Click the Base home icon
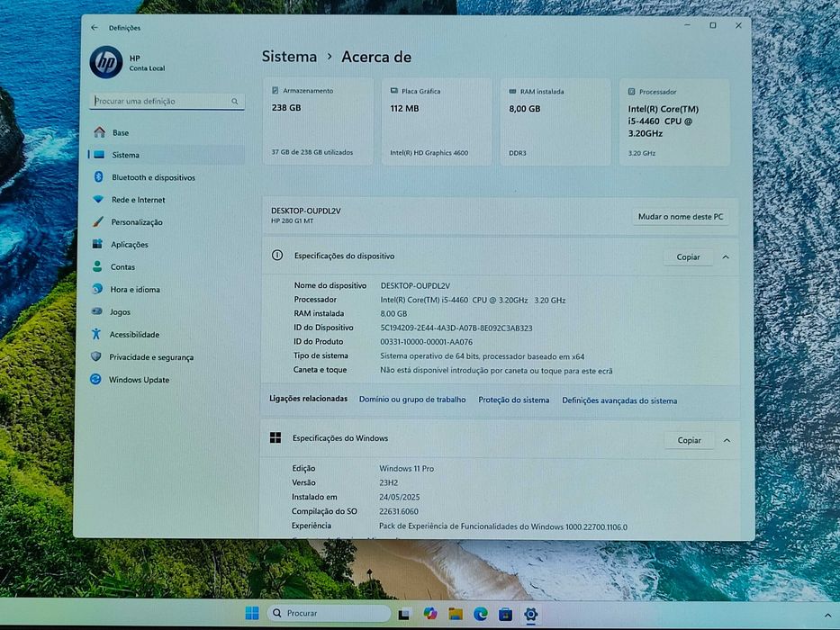Viewport: 840px width, 630px height. click(x=99, y=132)
